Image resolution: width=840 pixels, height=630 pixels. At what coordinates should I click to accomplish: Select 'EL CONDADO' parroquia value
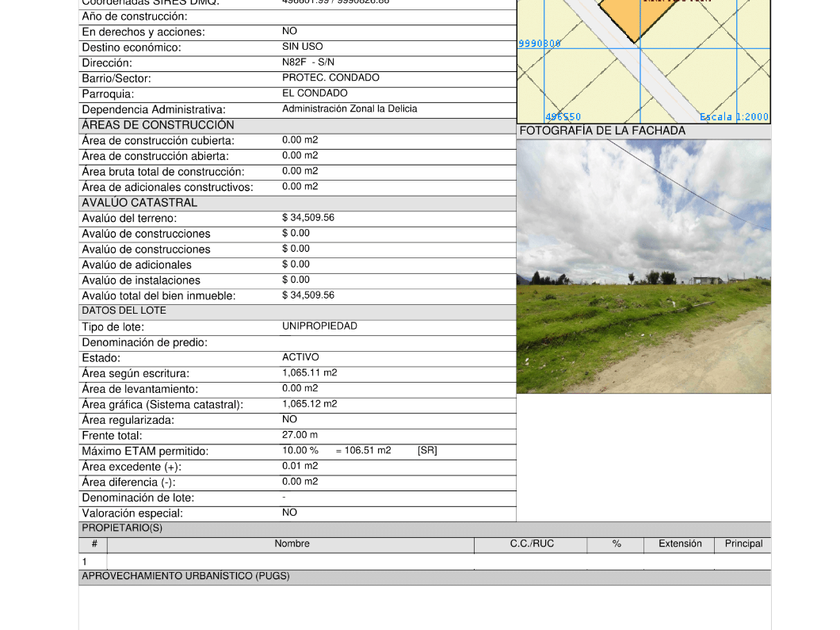[314, 93]
